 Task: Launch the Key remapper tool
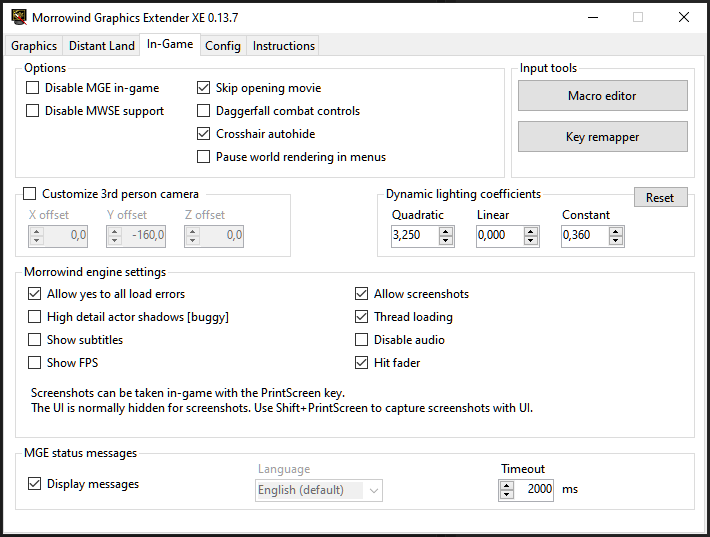[x=602, y=137]
